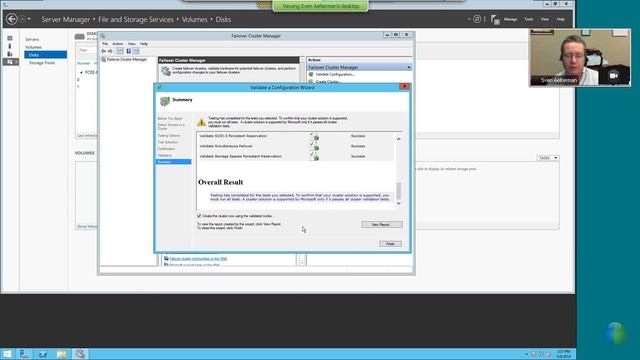Open the View menu in Server Manager
This screenshot has height=360, width=640.
(544, 19)
